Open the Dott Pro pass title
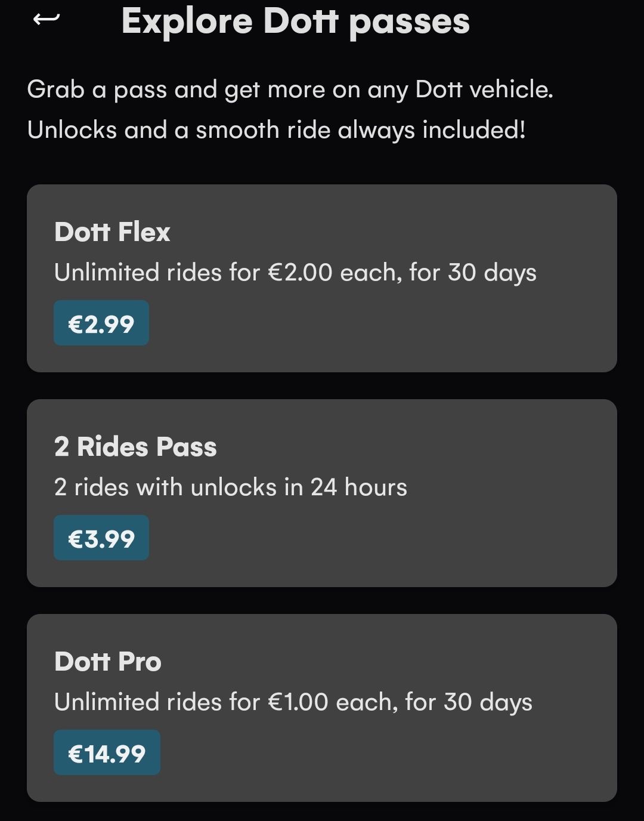The height and width of the screenshot is (821, 644). (x=108, y=662)
